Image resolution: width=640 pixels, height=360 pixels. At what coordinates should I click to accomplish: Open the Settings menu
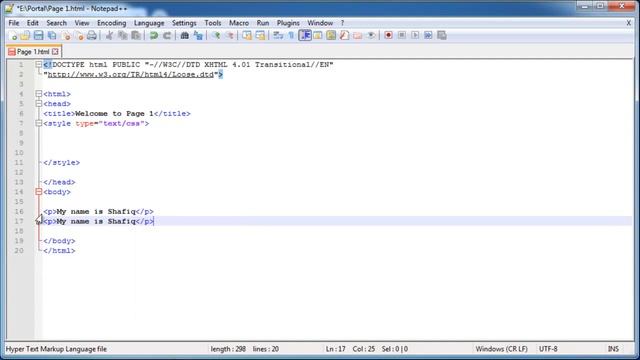point(184,23)
